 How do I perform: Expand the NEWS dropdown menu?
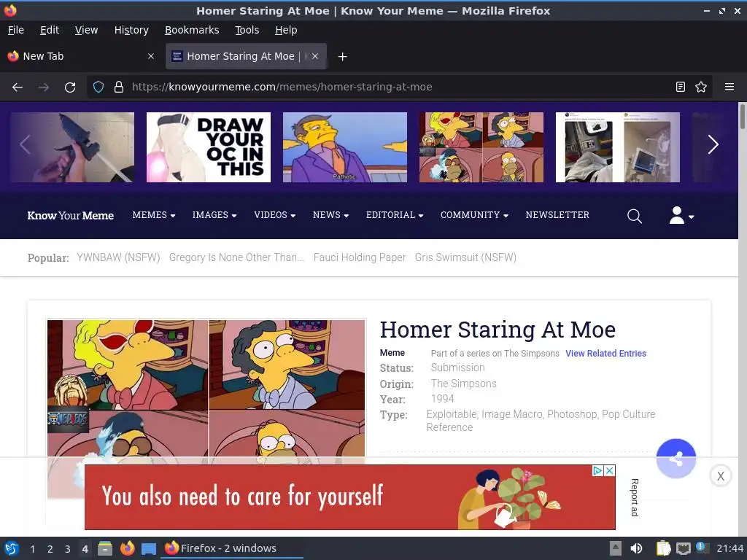330,215
